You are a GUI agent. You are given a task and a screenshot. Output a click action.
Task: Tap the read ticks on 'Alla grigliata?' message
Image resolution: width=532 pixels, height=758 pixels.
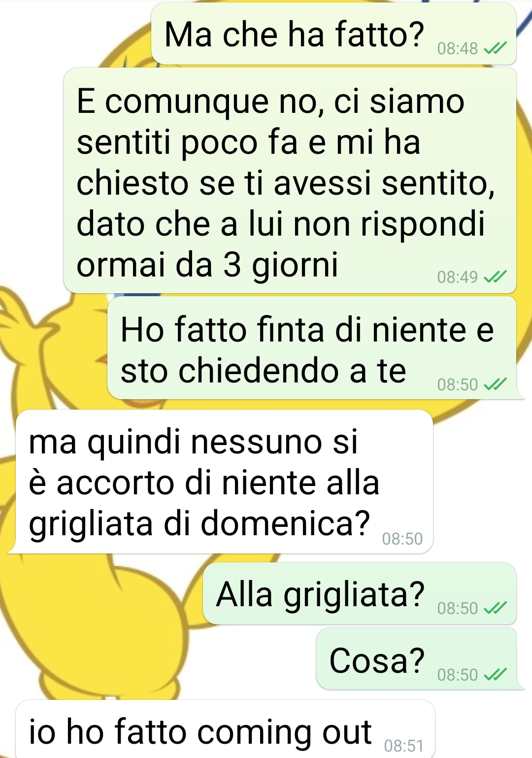[x=495, y=608]
